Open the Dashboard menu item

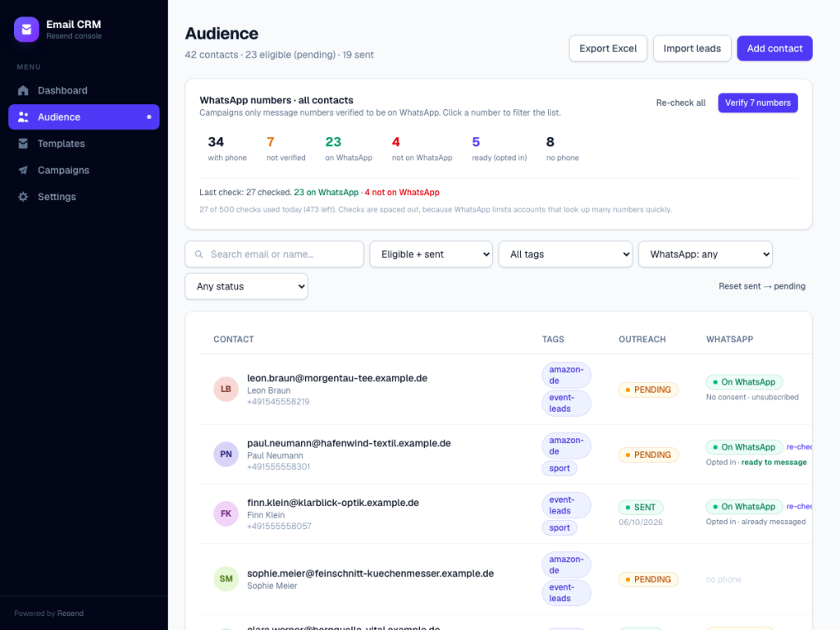point(84,90)
